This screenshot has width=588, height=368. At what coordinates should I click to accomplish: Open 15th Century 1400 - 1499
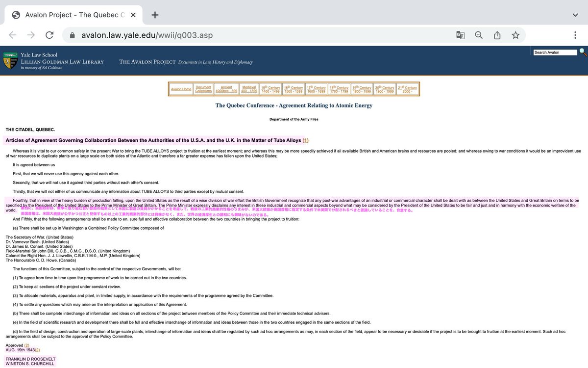click(270, 89)
